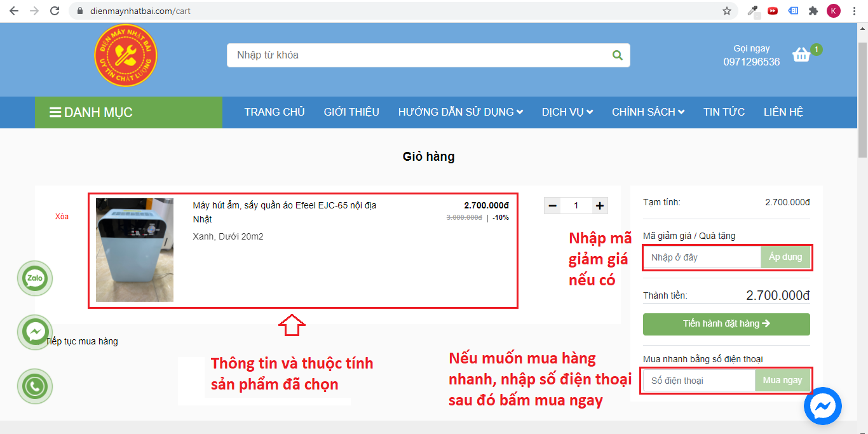Expand the HƯỚNG DẪN SỬ DỤNG menu
The image size is (868, 434).
click(x=460, y=112)
